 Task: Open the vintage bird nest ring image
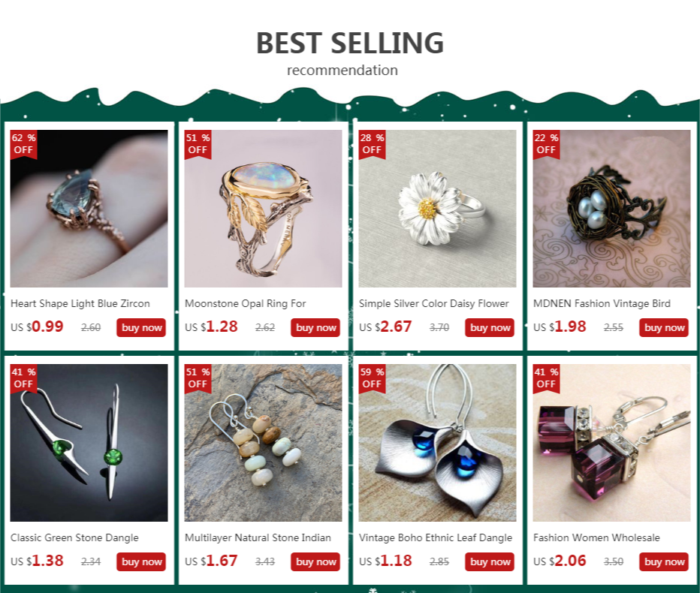tap(611, 209)
